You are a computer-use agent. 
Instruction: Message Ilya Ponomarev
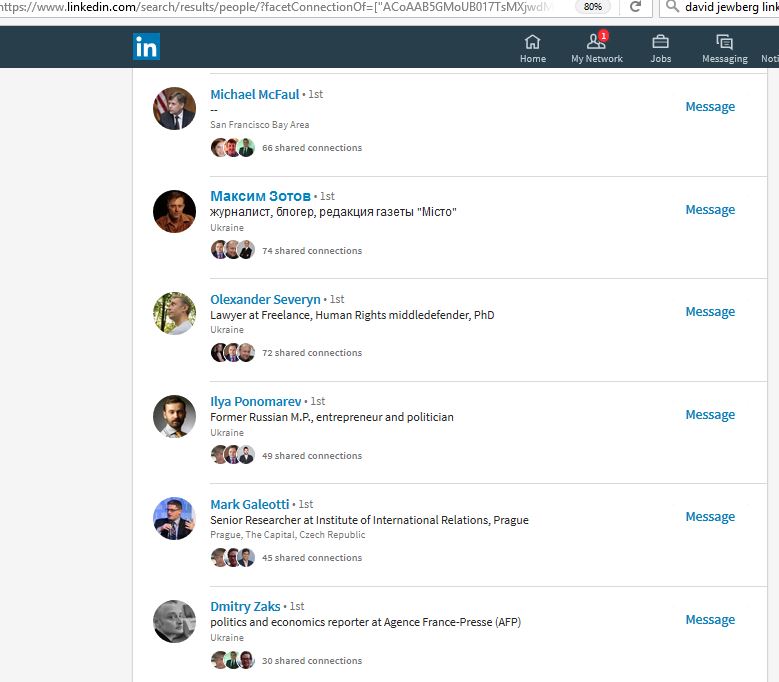[710, 415]
